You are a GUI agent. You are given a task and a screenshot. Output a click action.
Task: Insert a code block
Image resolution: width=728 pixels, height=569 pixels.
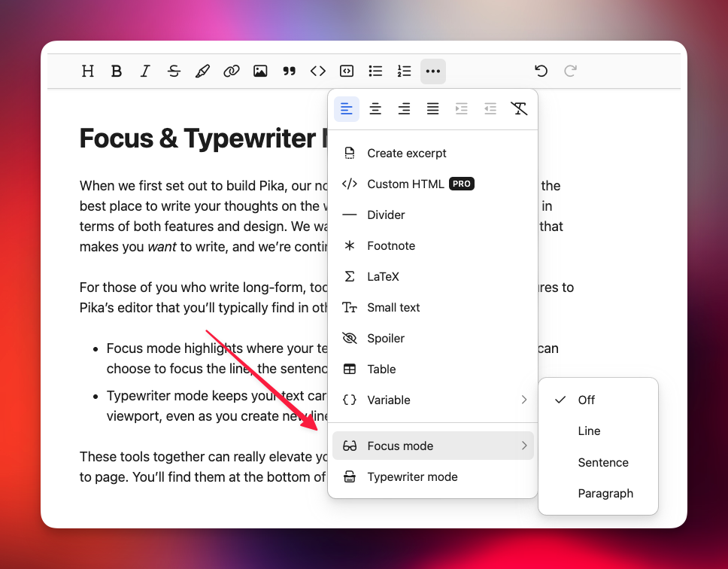(x=347, y=71)
